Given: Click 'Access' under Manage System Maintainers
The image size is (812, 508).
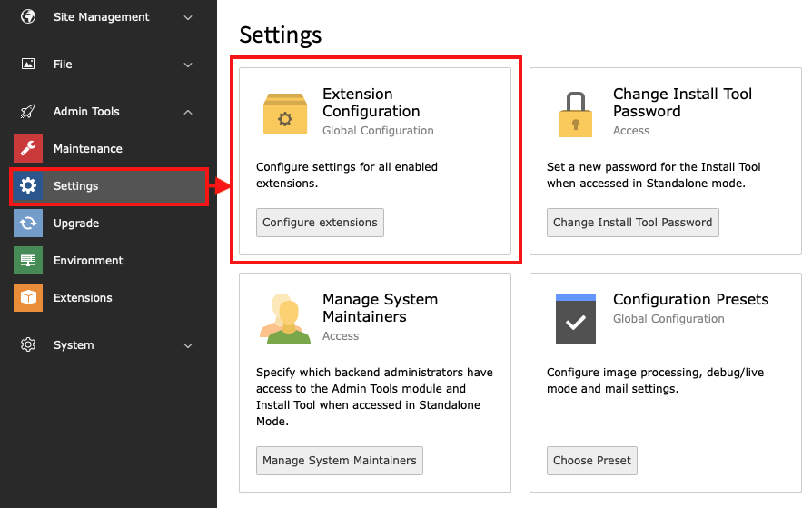Looking at the screenshot, I should tap(341, 336).
